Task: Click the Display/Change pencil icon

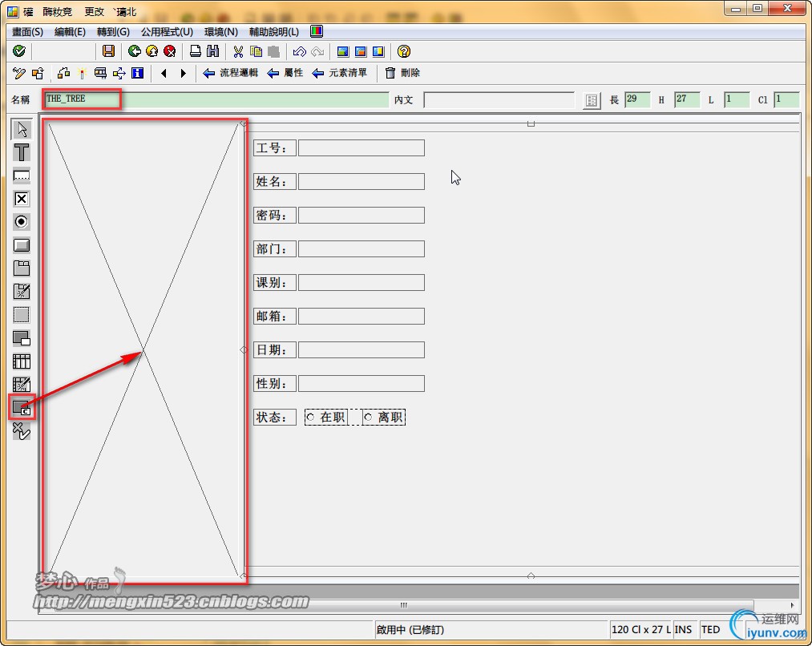Action: coord(19,73)
